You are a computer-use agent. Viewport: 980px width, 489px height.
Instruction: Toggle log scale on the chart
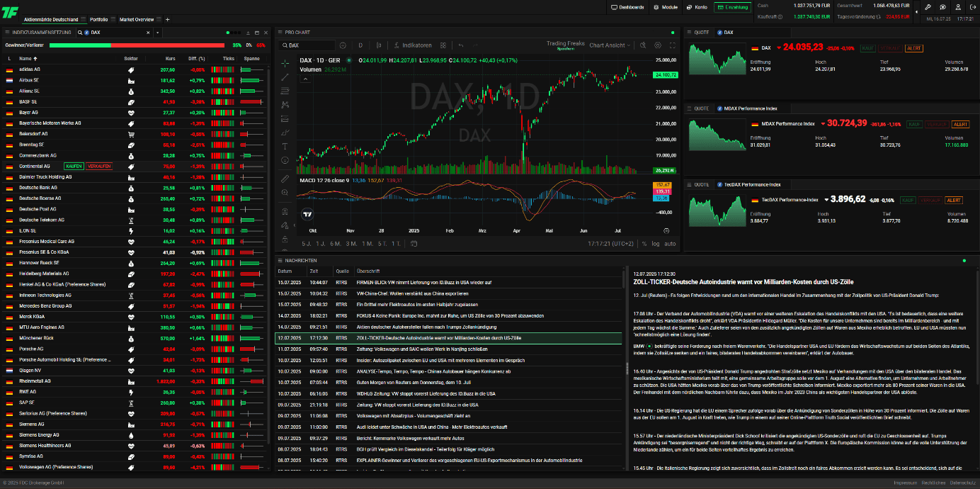point(655,244)
